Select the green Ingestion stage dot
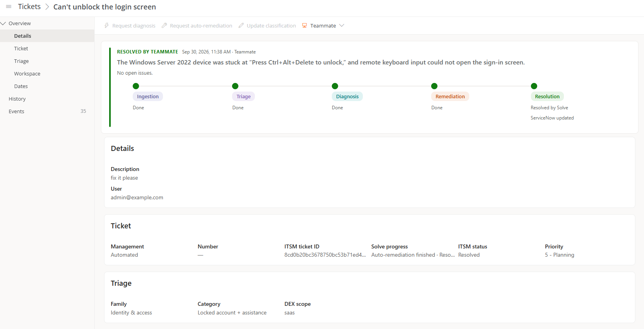This screenshot has width=644, height=329. click(x=136, y=86)
